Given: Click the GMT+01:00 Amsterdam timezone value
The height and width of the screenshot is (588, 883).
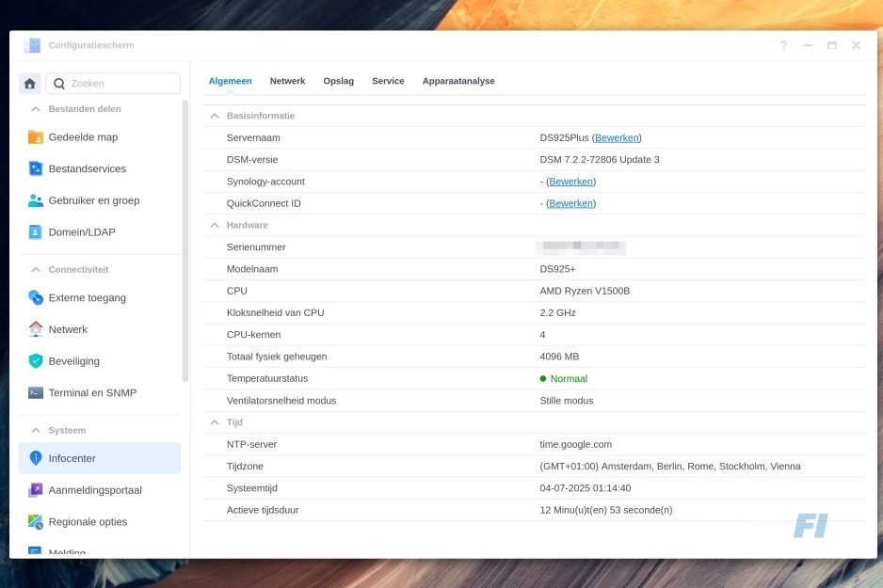Looking at the screenshot, I should (670, 467).
